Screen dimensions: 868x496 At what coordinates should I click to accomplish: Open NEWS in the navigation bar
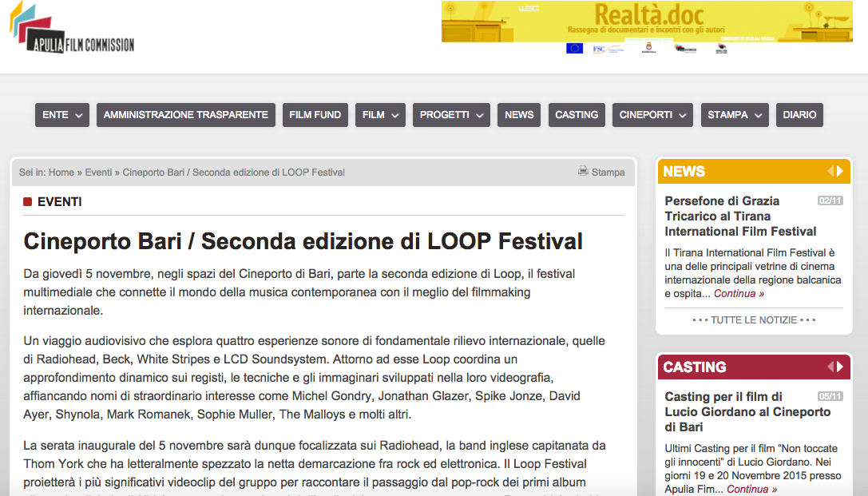pyautogui.click(x=519, y=114)
